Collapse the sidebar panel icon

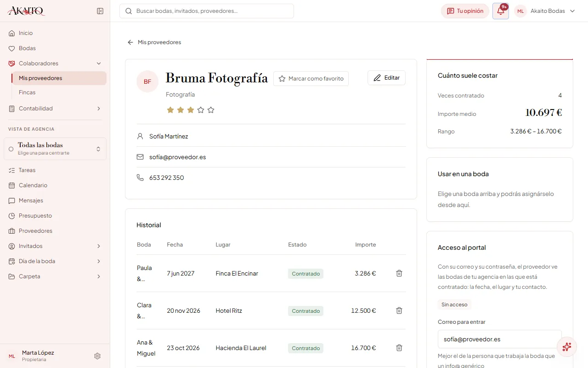[100, 11]
